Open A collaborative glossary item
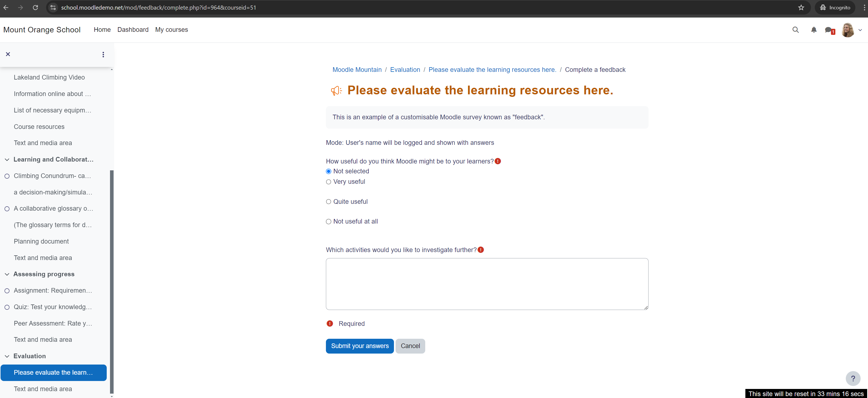Screen dimensions: 868x398 [53, 209]
